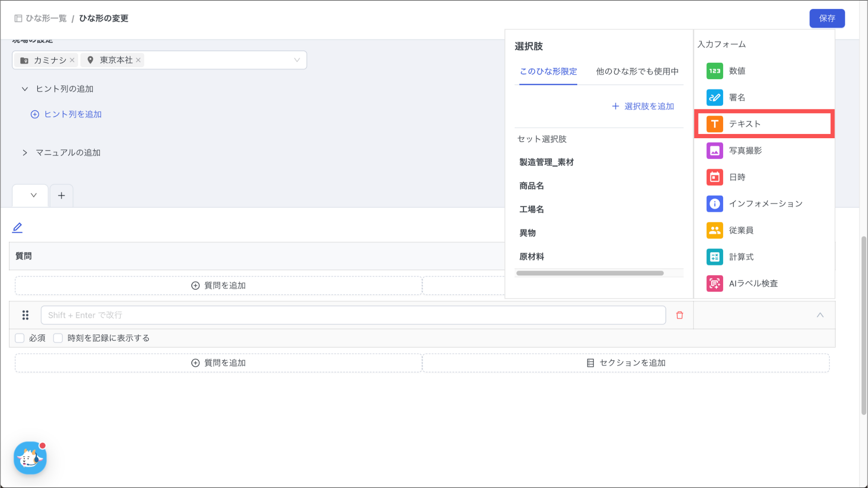Select the 写真撮影 photo capture icon

715,151
